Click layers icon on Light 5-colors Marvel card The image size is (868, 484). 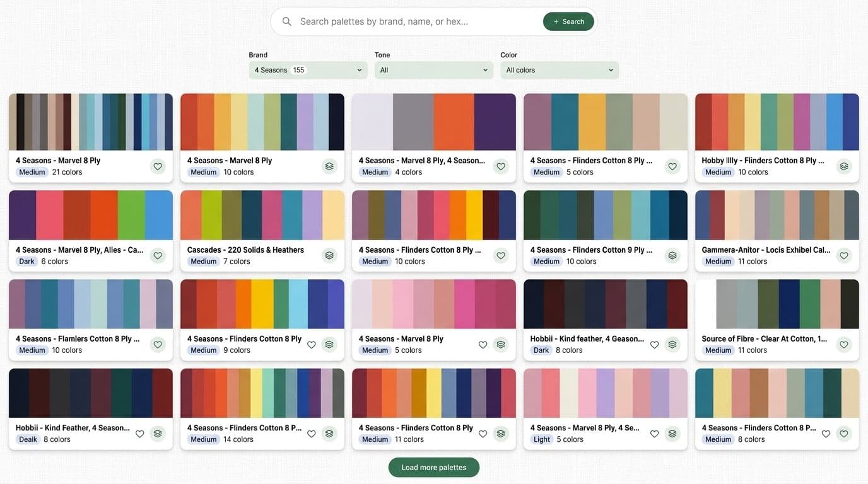tap(672, 434)
